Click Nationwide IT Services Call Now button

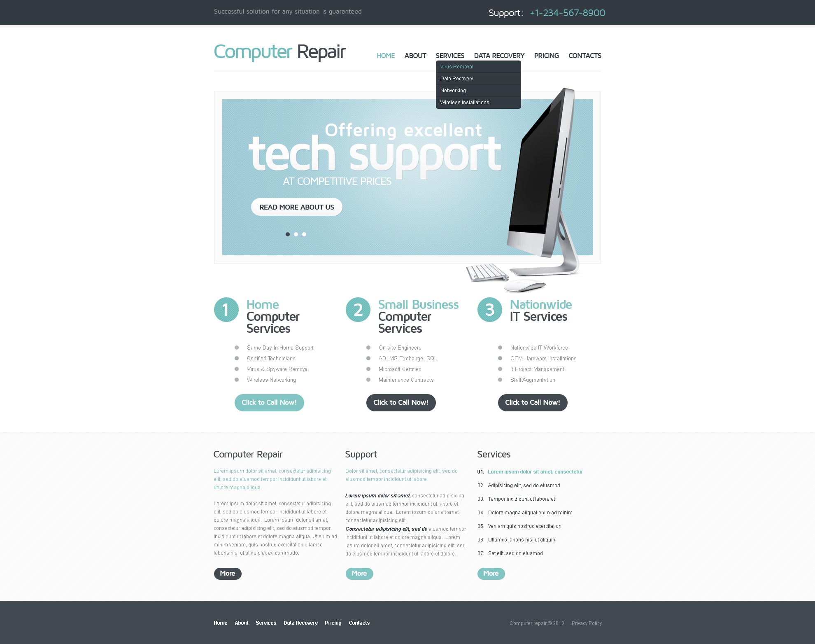tap(533, 402)
